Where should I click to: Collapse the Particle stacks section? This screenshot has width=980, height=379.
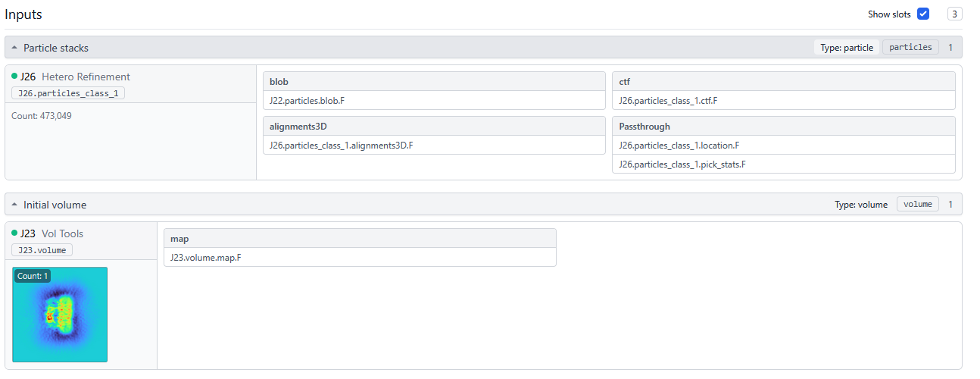tap(15, 48)
